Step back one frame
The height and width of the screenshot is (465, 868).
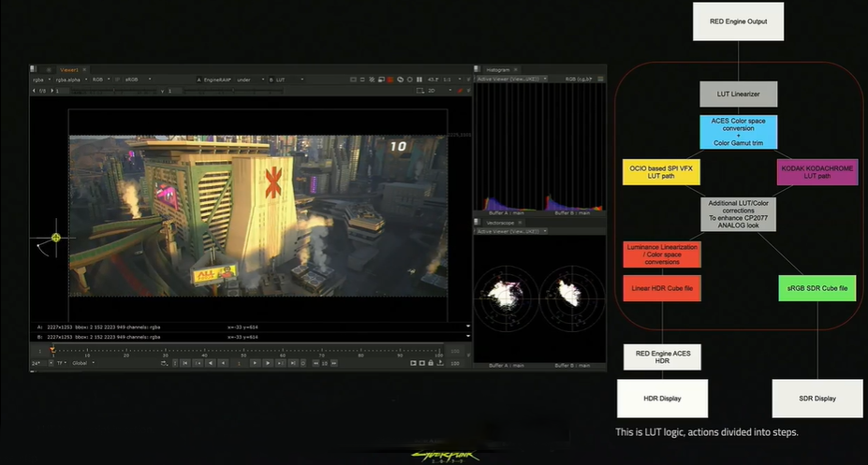coord(223,363)
